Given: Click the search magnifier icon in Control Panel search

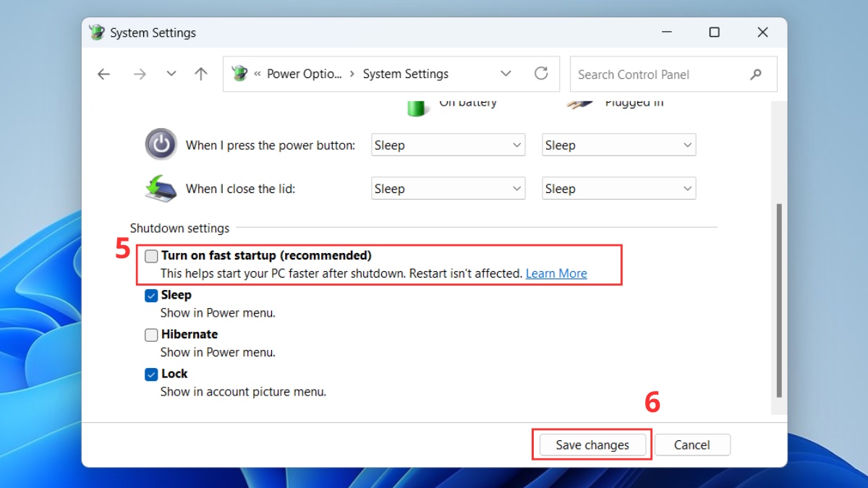Looking at the screenshot, I should (756, 74).
